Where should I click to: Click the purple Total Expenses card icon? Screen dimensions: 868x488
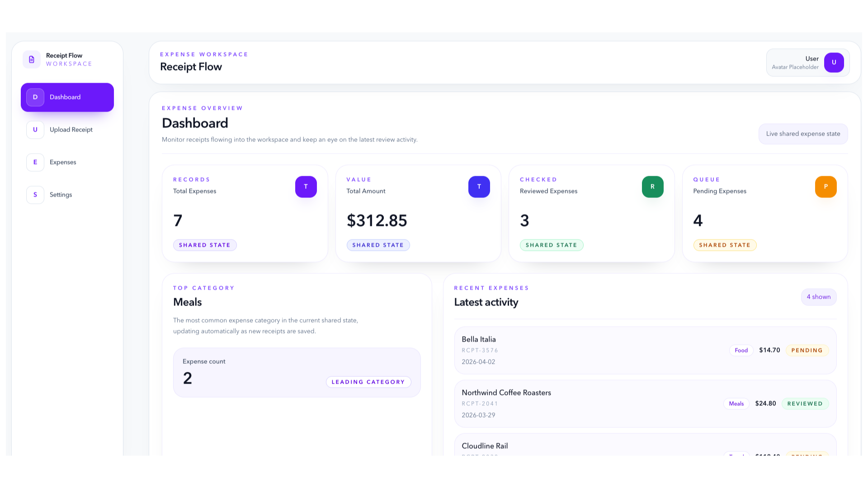pos(306,187)
